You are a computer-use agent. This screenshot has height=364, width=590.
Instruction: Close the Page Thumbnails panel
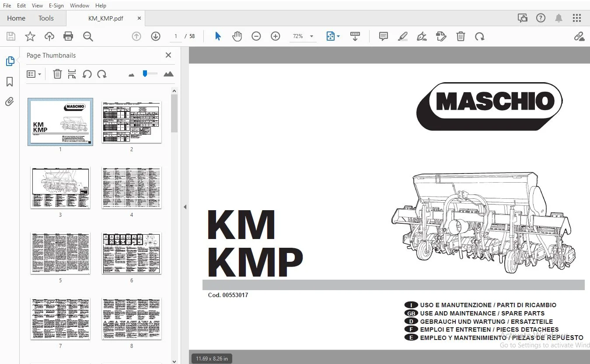coord(168,55)
